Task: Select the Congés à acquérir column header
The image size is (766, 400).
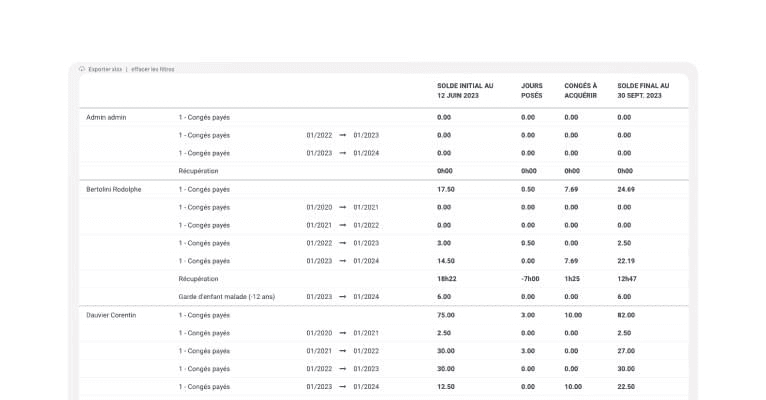Action: pos(580,90)
